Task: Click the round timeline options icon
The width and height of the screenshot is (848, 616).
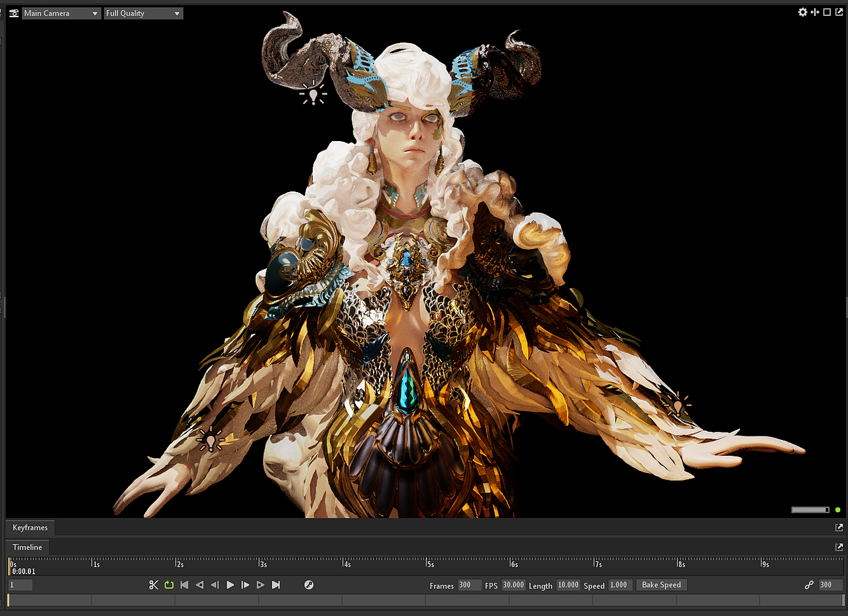Action: pyautogui.click(x=309, y=585)
